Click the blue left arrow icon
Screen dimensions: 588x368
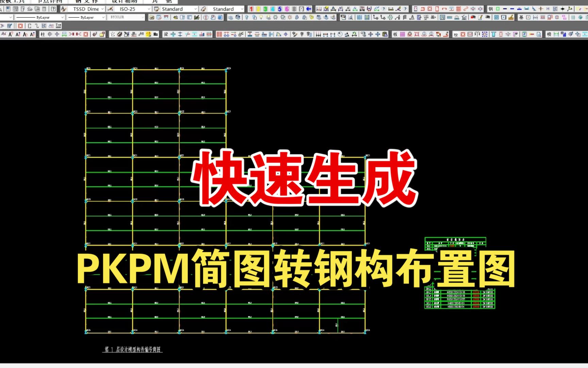point(309,9)
